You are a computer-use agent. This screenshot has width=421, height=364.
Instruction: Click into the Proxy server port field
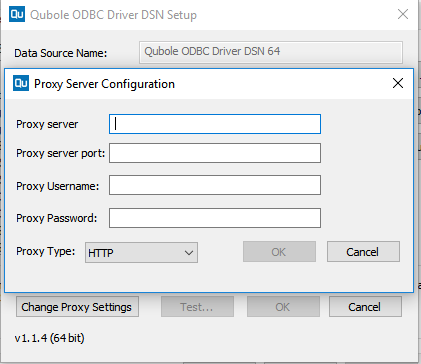pyautogui.click(x=215, y=153)
